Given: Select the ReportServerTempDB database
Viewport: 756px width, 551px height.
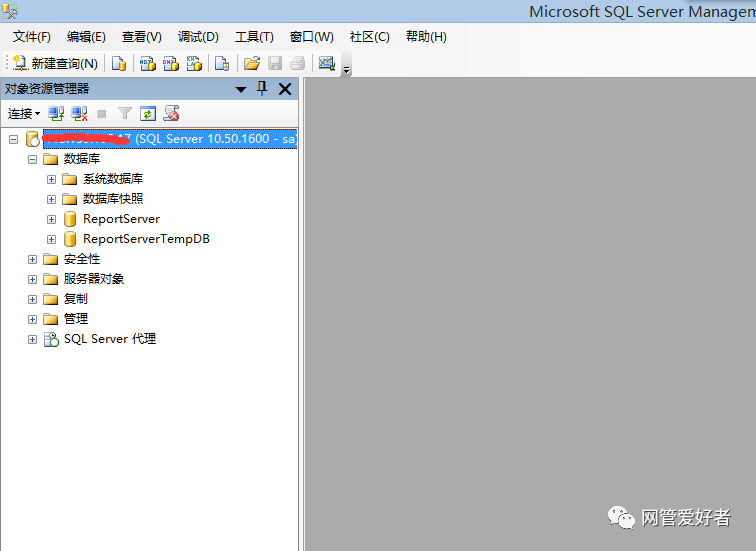Looking at the screenshot, I should tap(146, 239).
